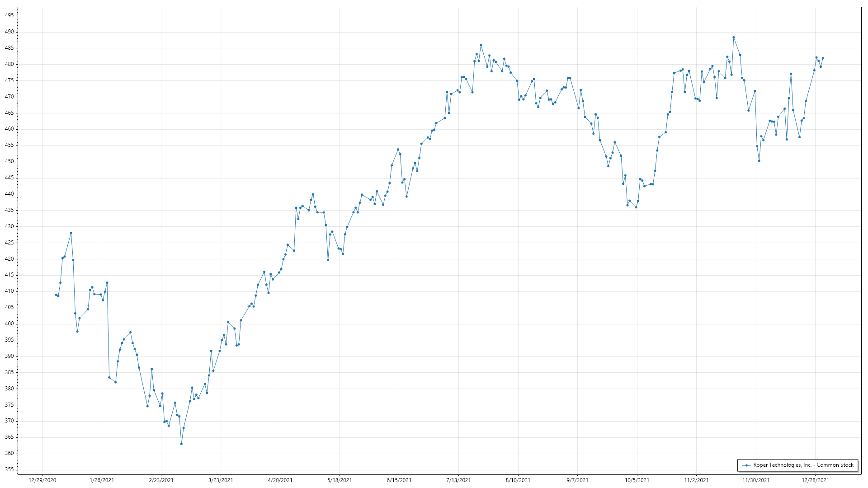This screenshot has width=868, height=488.
Task: Click the 12/28/2021 x-axis date label
Action: click(x=815, y=480)
